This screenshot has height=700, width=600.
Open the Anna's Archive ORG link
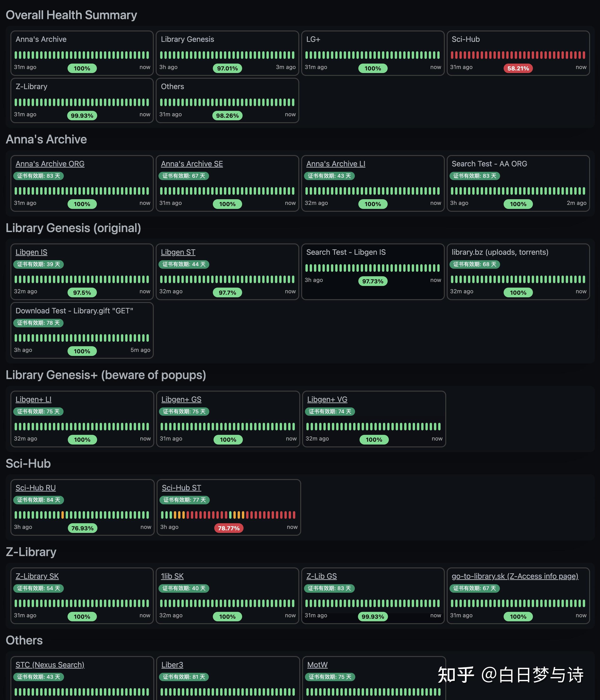pos(50,164)
